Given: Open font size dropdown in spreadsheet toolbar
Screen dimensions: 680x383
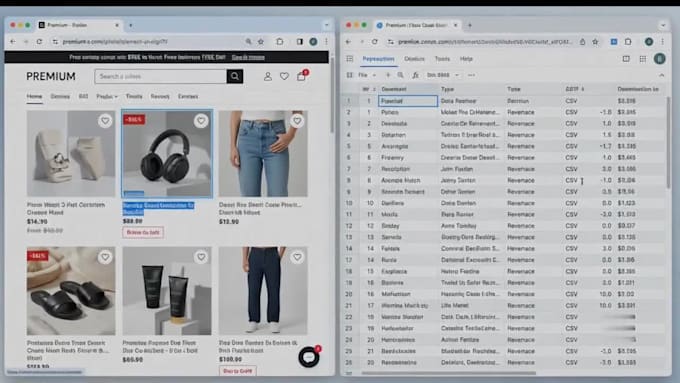Looking at the screenshot, I should [x=443, y=75].
